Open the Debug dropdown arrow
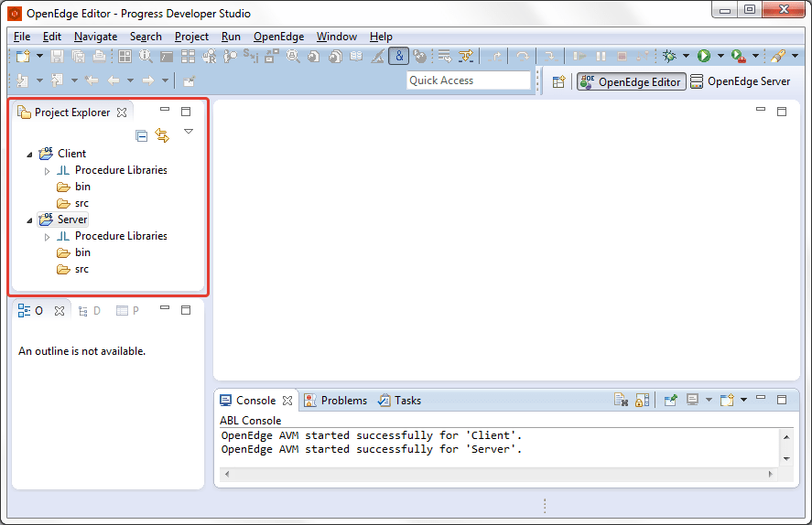Screen dimensions: 812x525 coord(687,56)
